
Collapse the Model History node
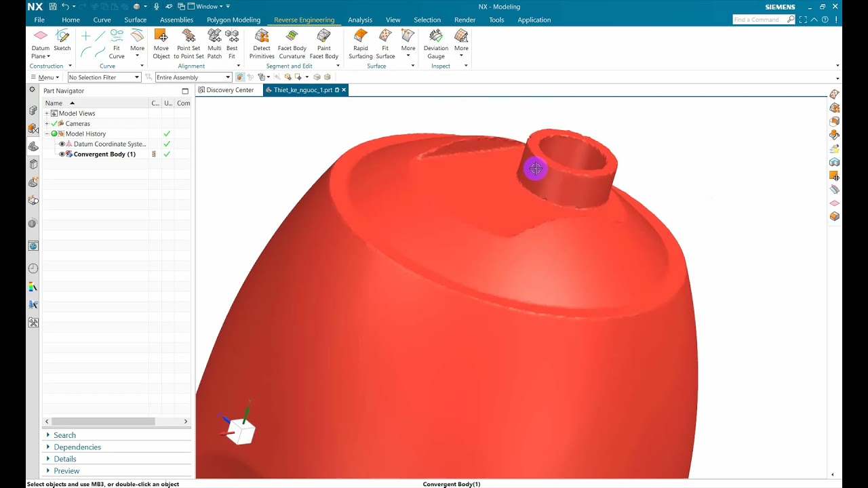pos(47,134)
